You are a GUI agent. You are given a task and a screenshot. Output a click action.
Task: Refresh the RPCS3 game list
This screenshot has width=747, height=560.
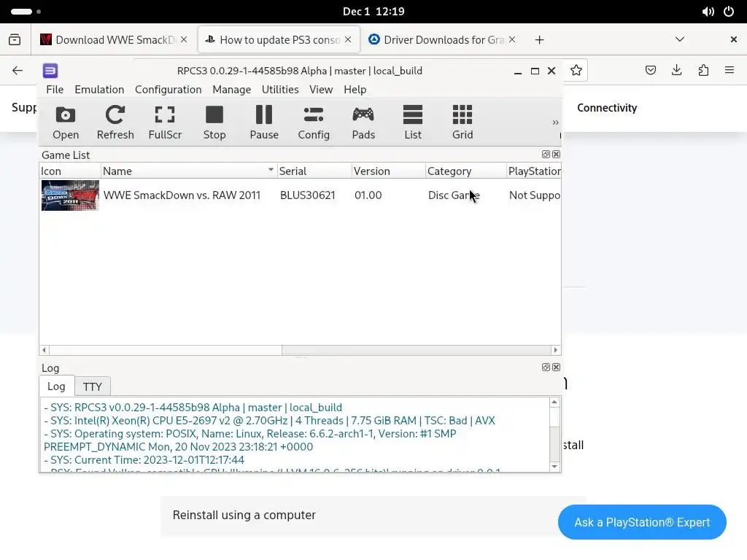click(115, 122)
